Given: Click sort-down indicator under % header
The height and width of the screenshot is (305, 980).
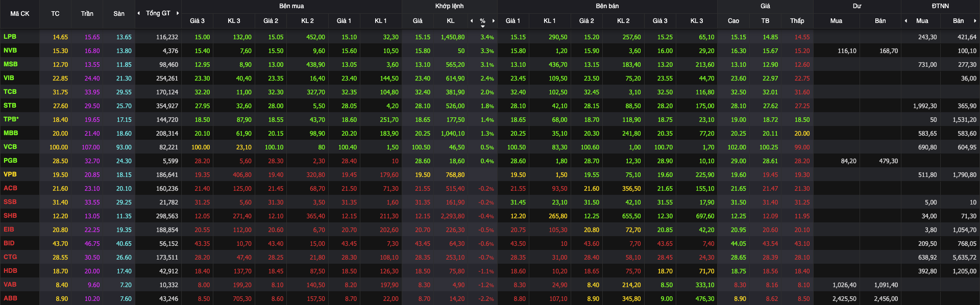Looking at the screenshot, I should click(483, 27).
